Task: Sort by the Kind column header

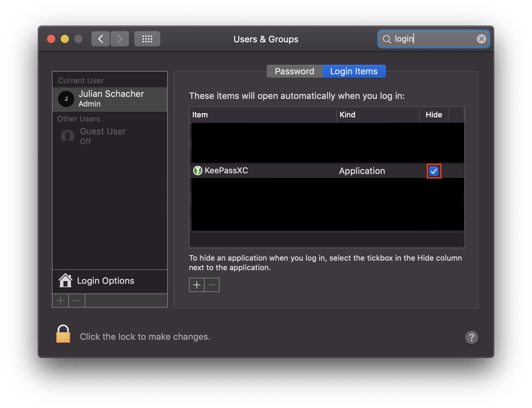Action: (348, 115)
